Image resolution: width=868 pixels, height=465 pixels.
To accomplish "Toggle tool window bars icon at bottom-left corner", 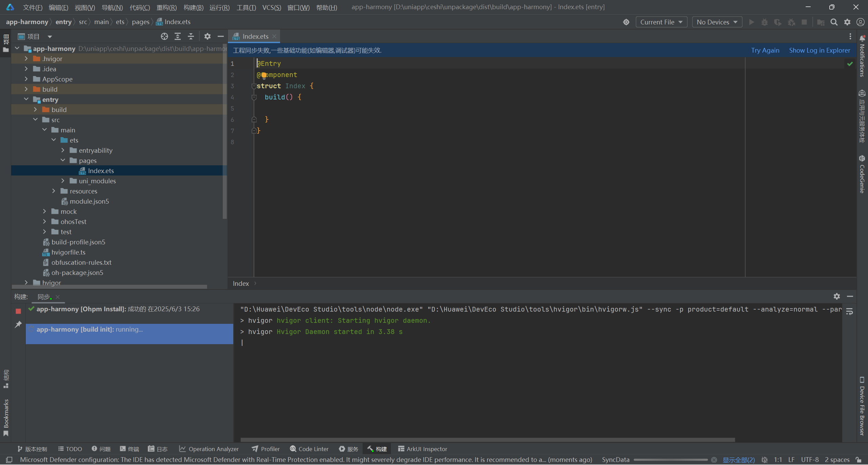I will pos(9,460).
